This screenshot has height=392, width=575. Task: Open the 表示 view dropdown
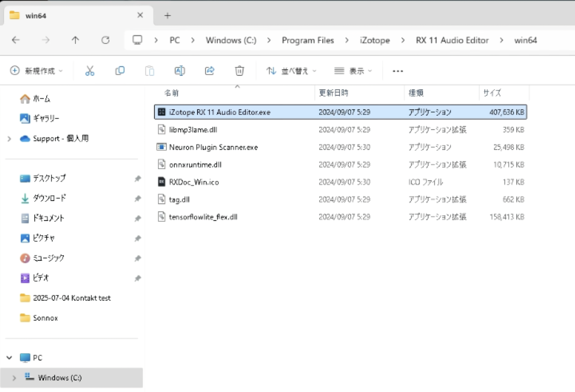[x=353, y=71]
